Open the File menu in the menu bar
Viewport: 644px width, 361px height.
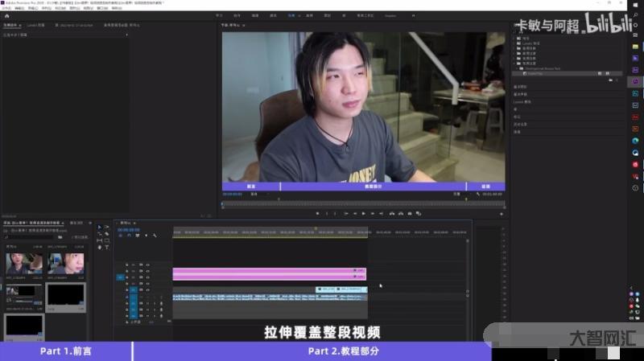point(6,8)
